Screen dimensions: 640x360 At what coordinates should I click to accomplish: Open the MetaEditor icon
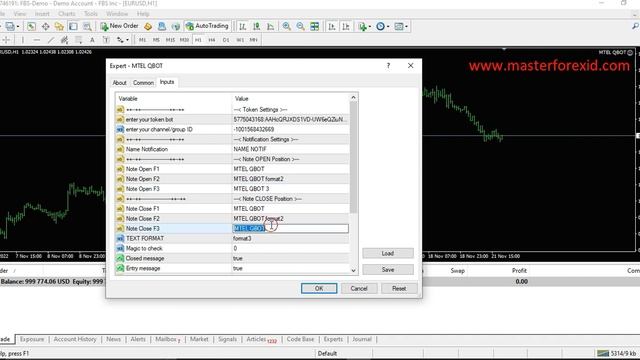tap(148, 27)
